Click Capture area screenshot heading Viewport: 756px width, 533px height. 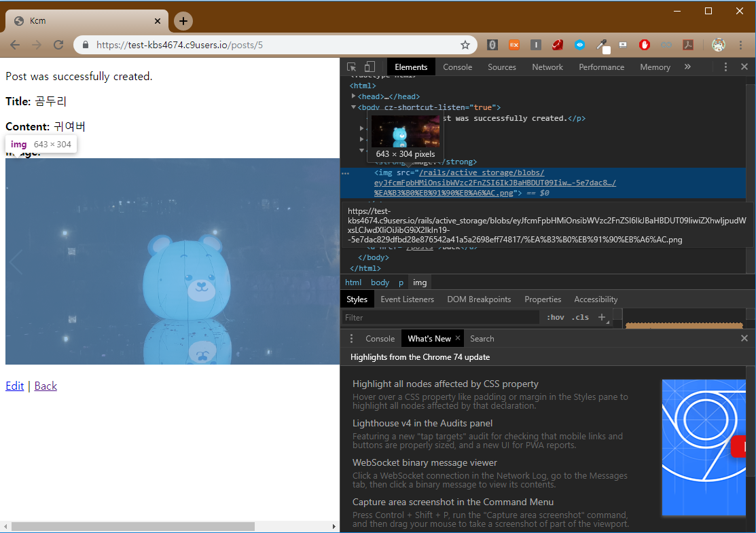pos(453,502)
